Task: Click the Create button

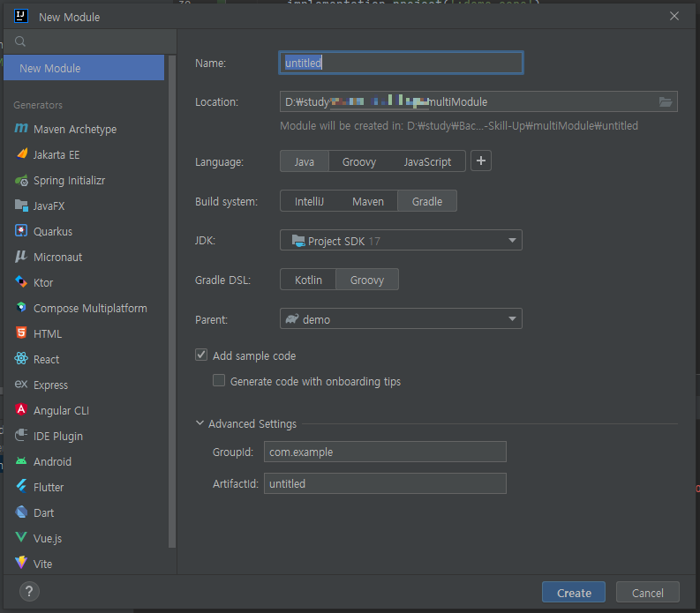Action: 574,593
